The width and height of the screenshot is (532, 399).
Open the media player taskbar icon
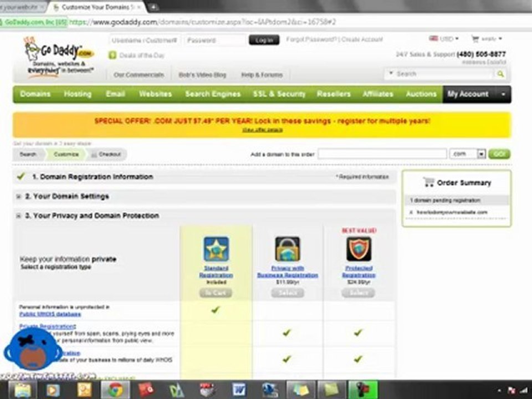[x=53, y=390]
